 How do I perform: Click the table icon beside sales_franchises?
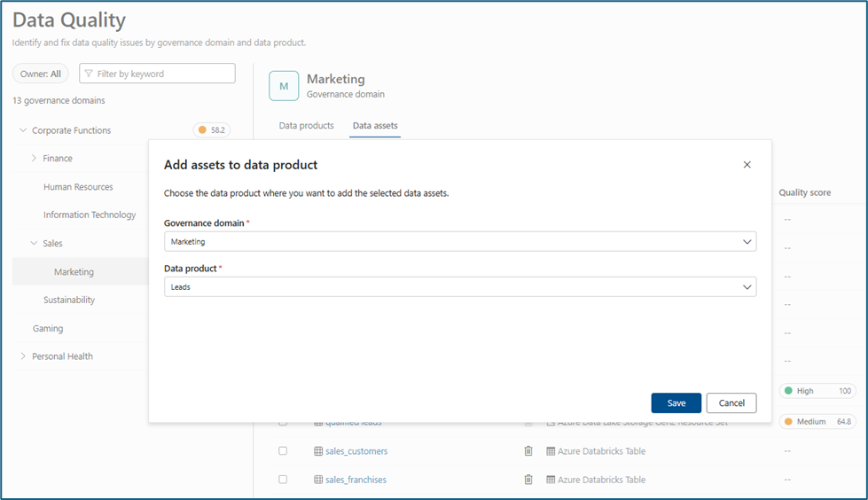tap(318, 480)
